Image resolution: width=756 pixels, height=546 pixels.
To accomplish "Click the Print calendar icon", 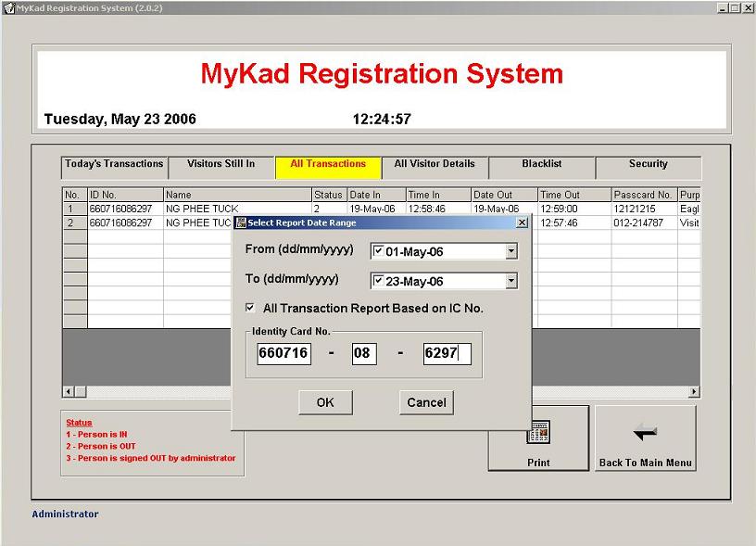I will tap(538, 432).
